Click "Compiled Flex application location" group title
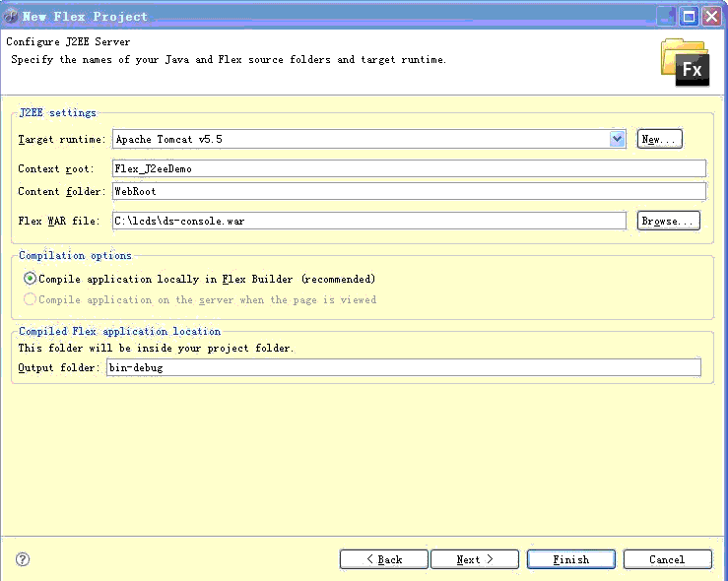Viewport: 728px width, 581px height. 120,331
